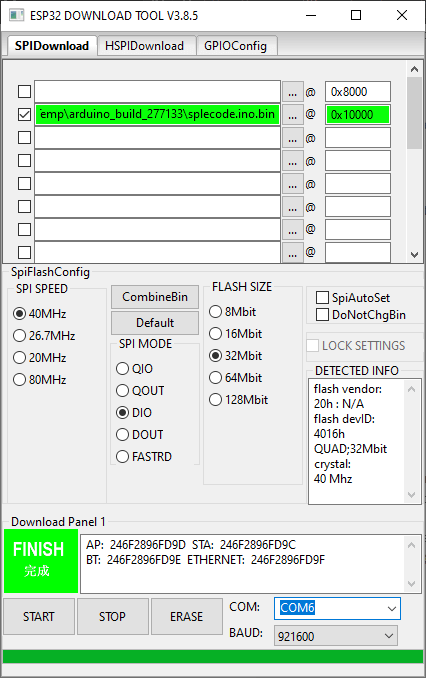
Task: Click the green FINISH status indicator
Action: pyautogui.click(x=41, y=561)
